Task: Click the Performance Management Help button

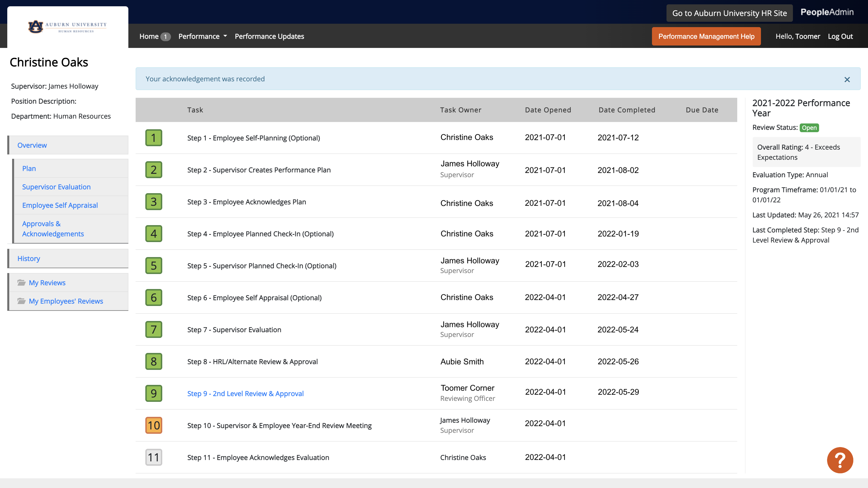Action: pos(706,36)
